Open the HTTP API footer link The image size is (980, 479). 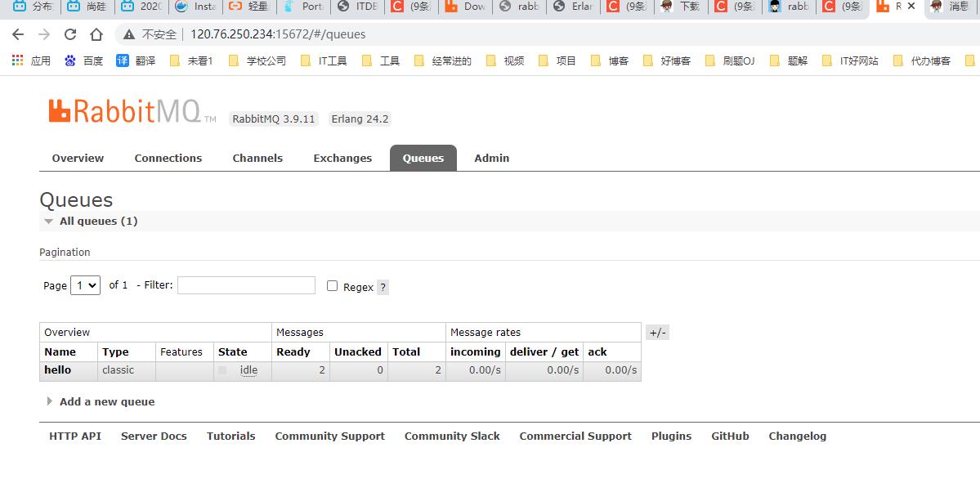[x=75, y=436]
